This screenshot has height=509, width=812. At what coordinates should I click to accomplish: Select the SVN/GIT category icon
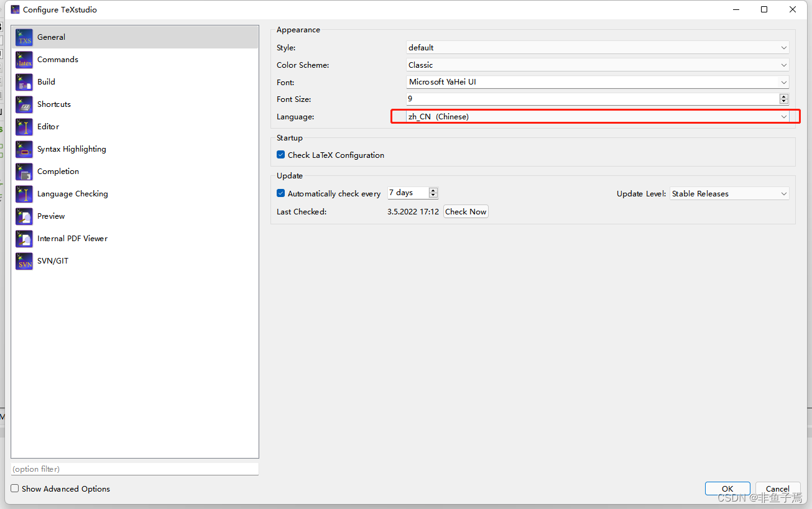[x=24, y=261]
